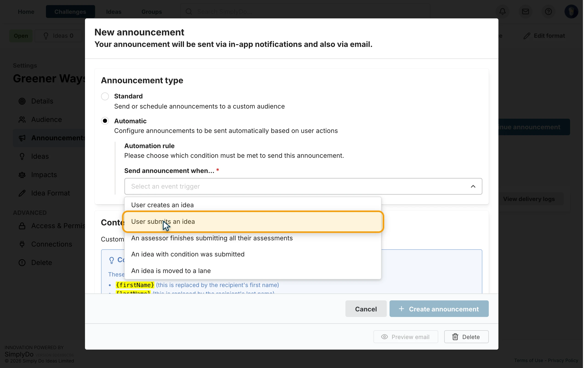Select the Automatic announcement type radio
Image resolution: width=588 pixels, height=368 pixels.
tap(105, 121)
